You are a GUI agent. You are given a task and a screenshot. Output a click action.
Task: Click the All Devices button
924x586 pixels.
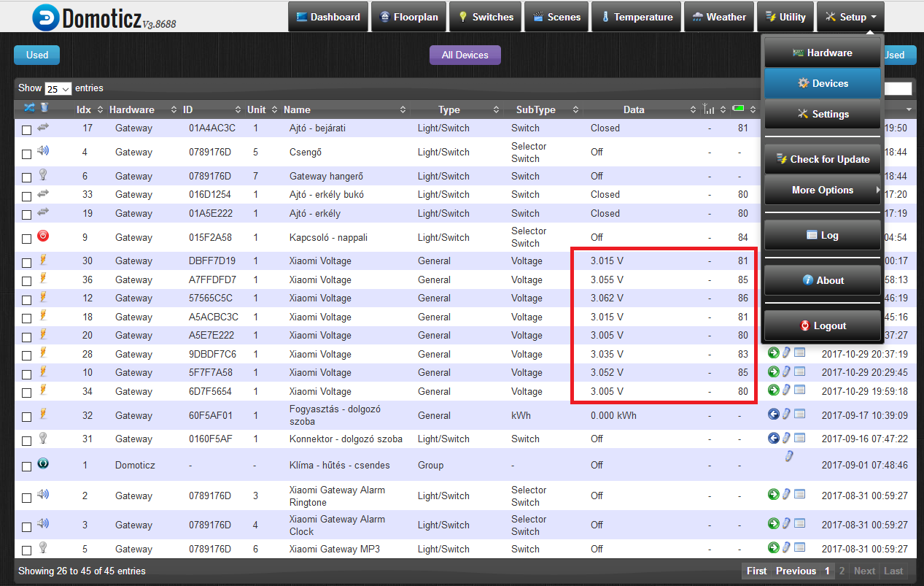coord(465,55)
